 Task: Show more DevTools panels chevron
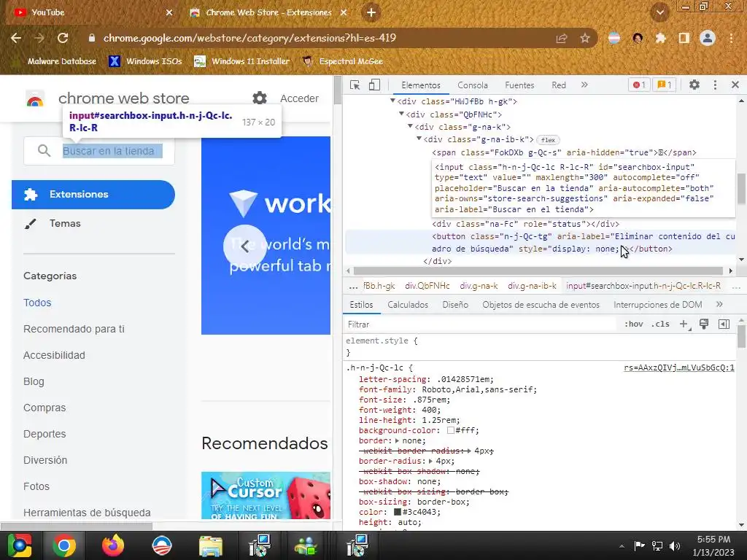[x=584, y=85]
